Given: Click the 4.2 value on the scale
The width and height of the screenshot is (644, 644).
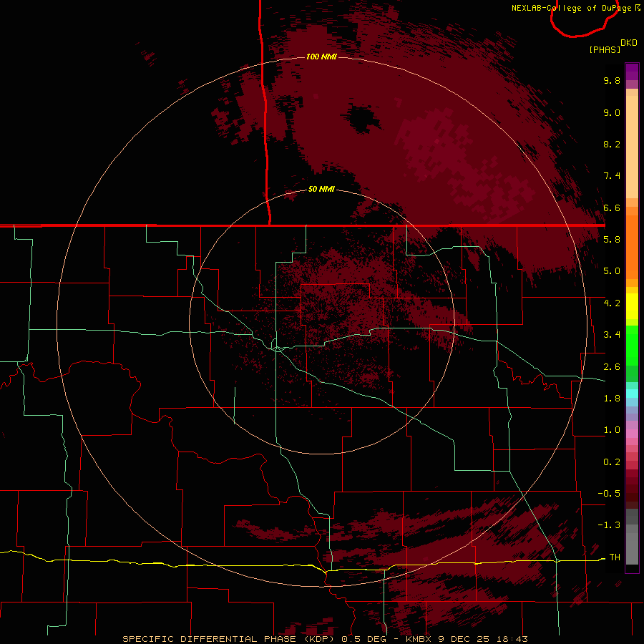Looking at the screenshot, I should point(612,303).
